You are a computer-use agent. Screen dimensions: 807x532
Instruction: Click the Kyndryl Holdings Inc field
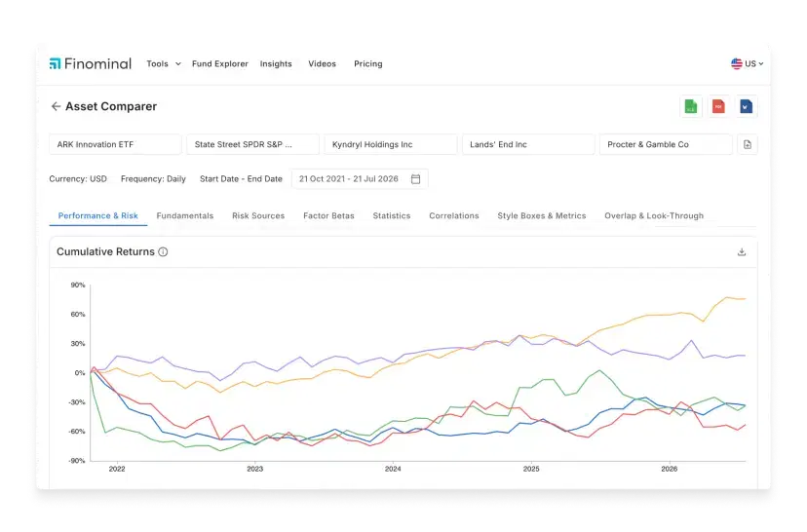coord(391,144)
